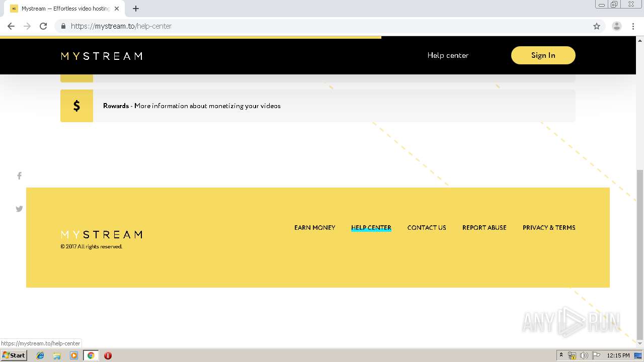Open a new browser tab
644x362 pixels.
coord(136,9)
